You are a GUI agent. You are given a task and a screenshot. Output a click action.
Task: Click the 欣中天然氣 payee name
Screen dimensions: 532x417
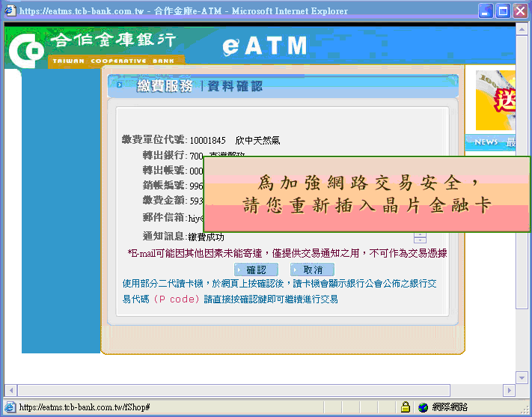tap(257, 140)
